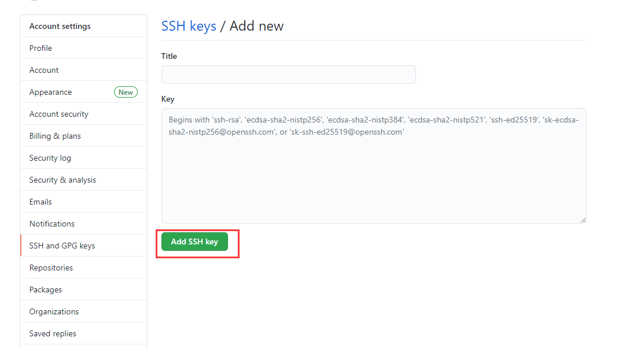Viewport: 644px width, 349px height.
Task: Click the SSH keys breadcrumb link
Action: point(189,26)
